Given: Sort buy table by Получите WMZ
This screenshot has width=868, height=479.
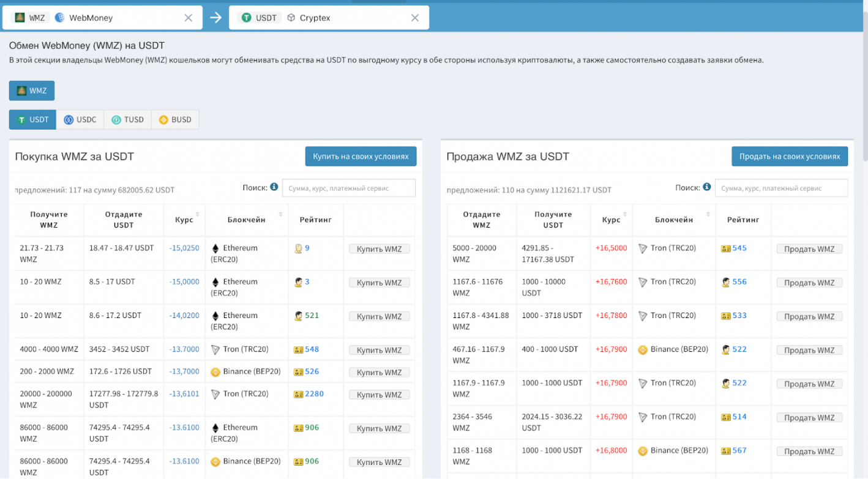Looking at the screenshot, I should click(49, 220).
